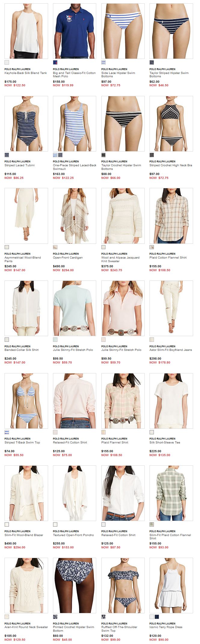
Task: Click Astor Slim-Fit Boyfriend Jeans title
Action: click(171, 350)
